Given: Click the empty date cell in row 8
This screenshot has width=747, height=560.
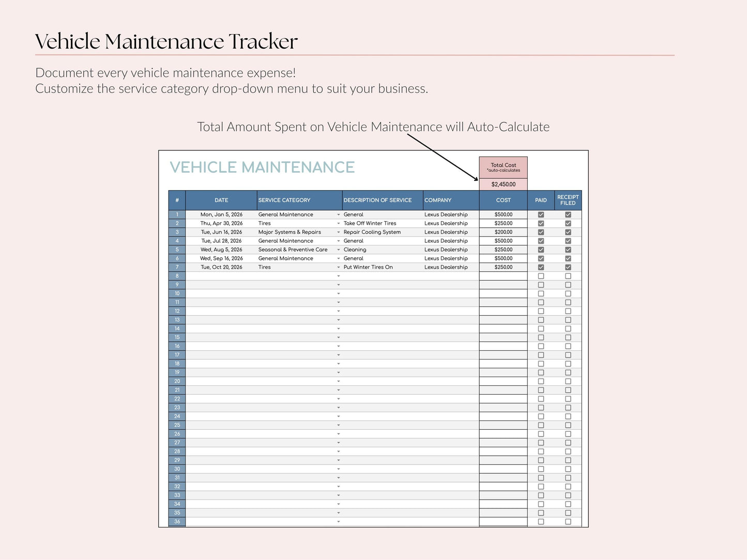Looking at the screenshot, I should click(221, 276).
